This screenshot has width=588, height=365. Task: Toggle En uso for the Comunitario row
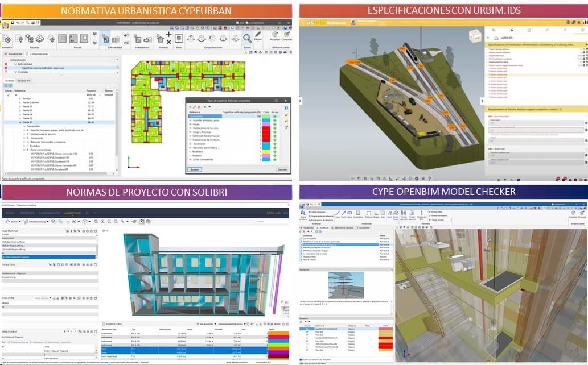click(x=275, y=117)
